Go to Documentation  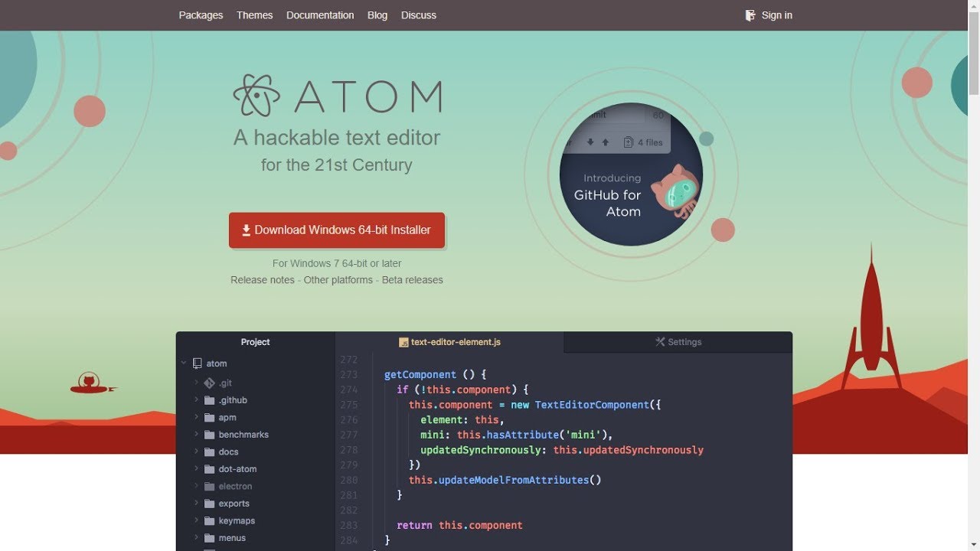click(x=320, y=15)
